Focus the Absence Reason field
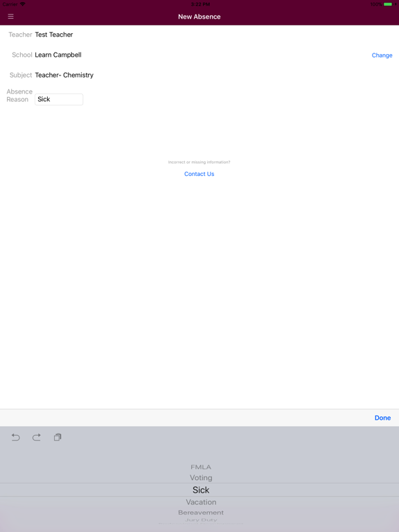This screenshot has height=532, width=399. (59, 99)
